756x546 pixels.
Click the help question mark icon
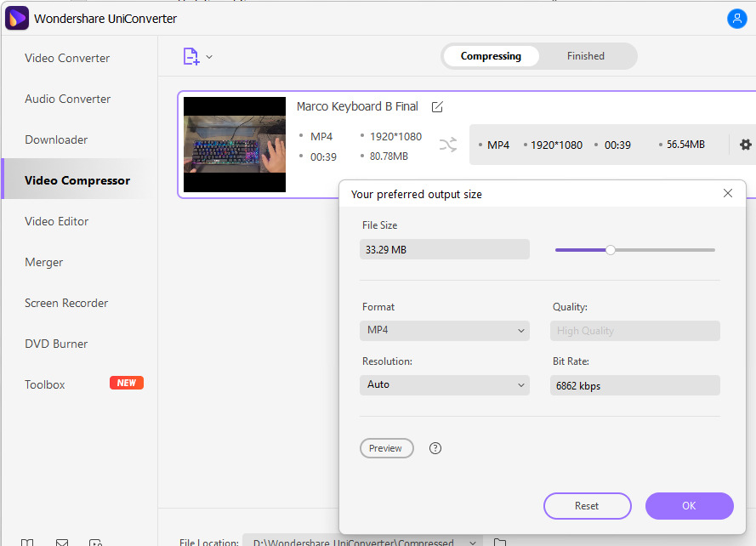(435, 448)
